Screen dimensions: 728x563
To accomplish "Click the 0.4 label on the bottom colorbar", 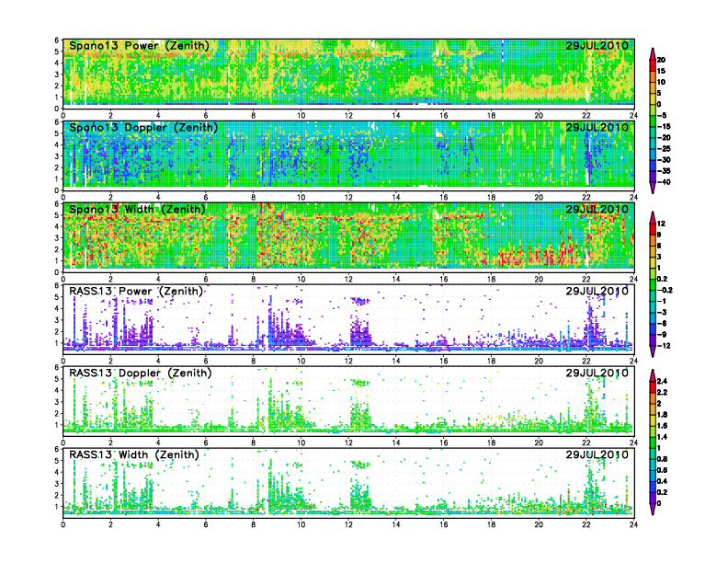I will [662, 481].
